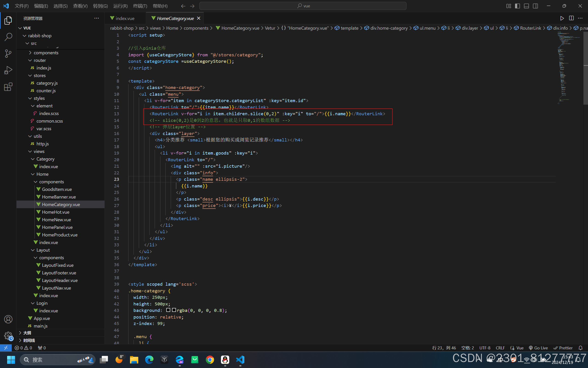Click the Windows taskbar search box
This screenshot has width=588, height=368.
point(58,359)
